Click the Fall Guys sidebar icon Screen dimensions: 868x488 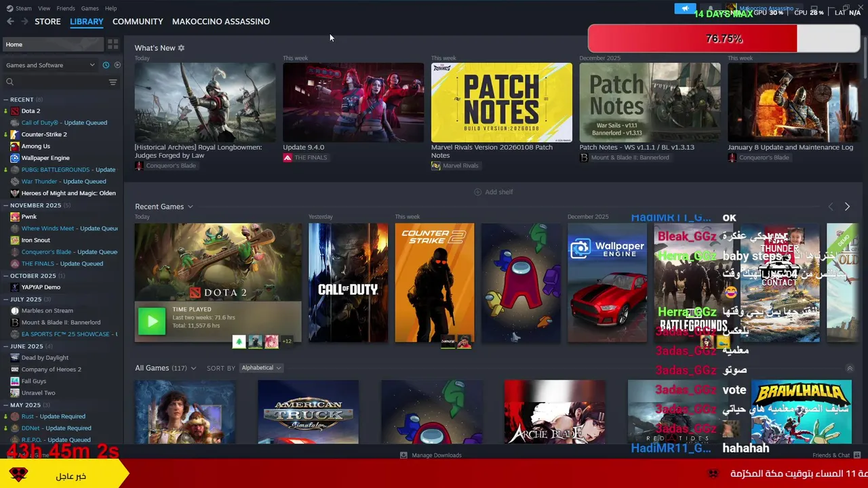point(15,381)
